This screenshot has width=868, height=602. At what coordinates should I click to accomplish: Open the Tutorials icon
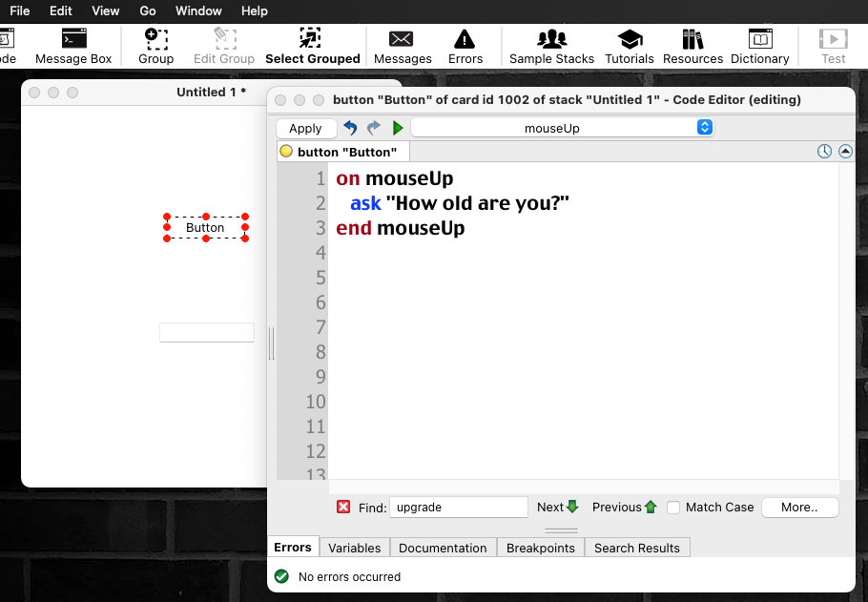pyautogui.click(x=630, y=45)
